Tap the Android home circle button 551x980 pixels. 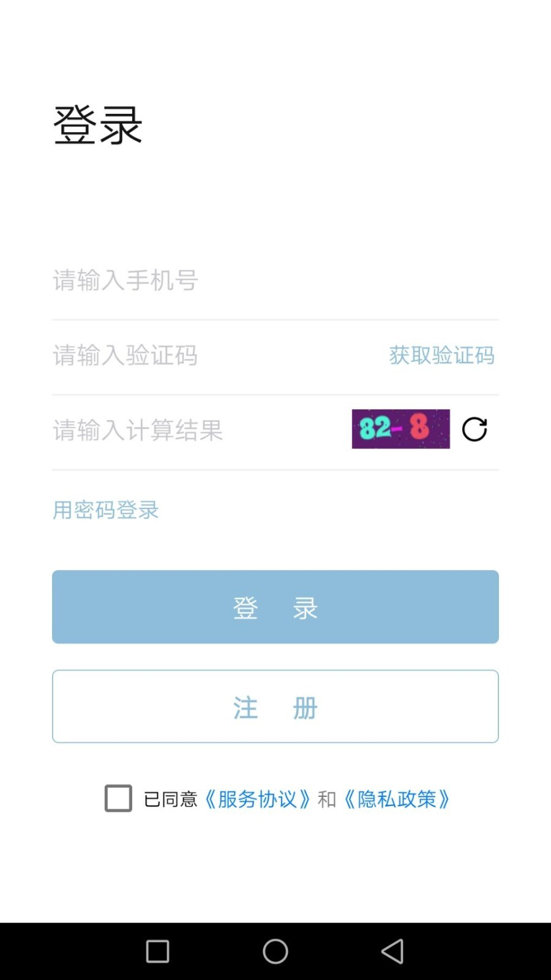click(x=275, y=951)
